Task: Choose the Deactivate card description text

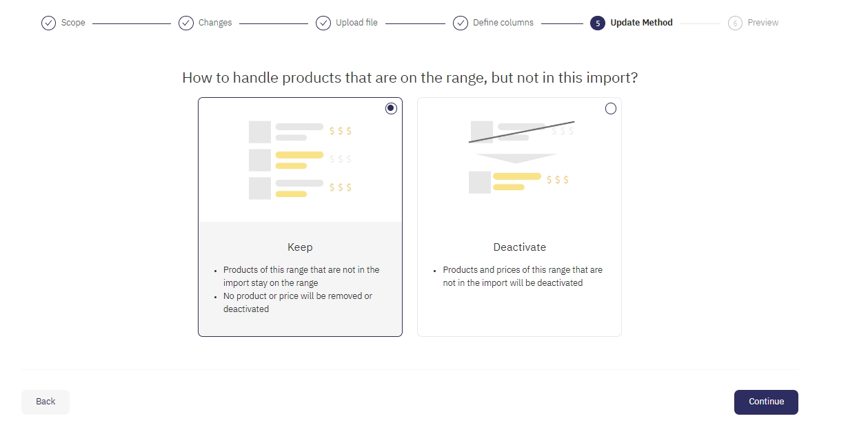Action: pyautogui.click(x=522, y=276)
